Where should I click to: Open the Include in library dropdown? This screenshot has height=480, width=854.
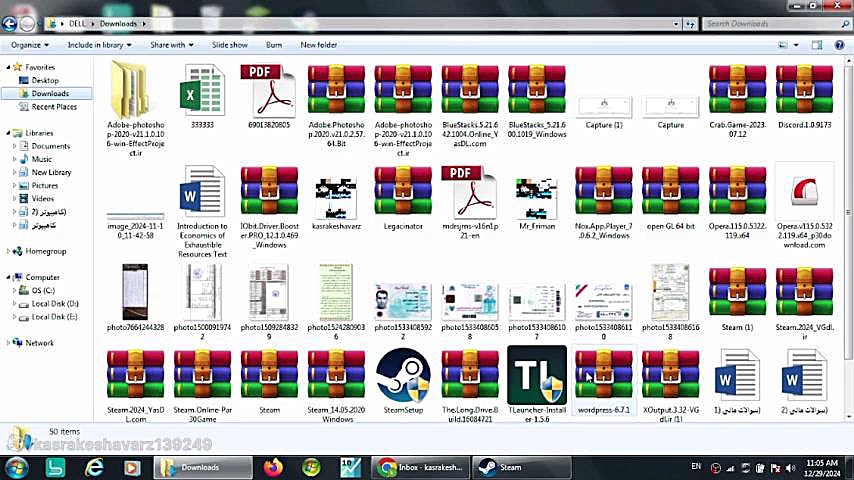[99, 45]
